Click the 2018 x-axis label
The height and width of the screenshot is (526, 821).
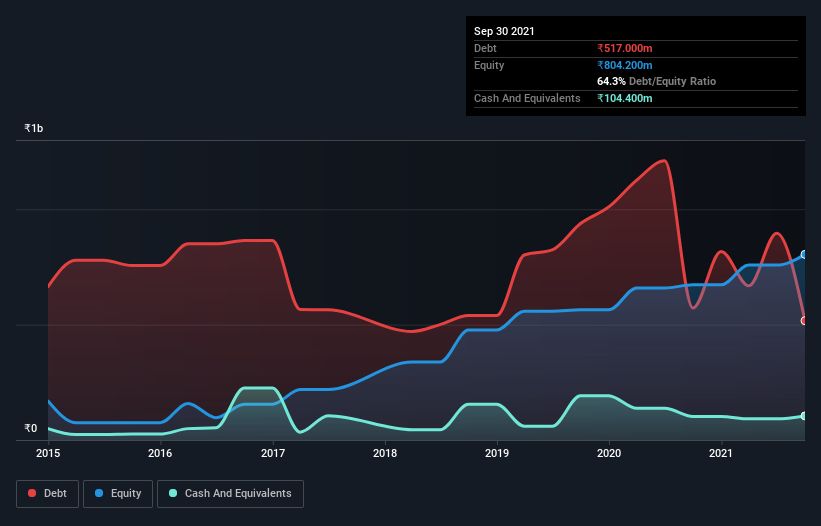click(x=385, y=453)
